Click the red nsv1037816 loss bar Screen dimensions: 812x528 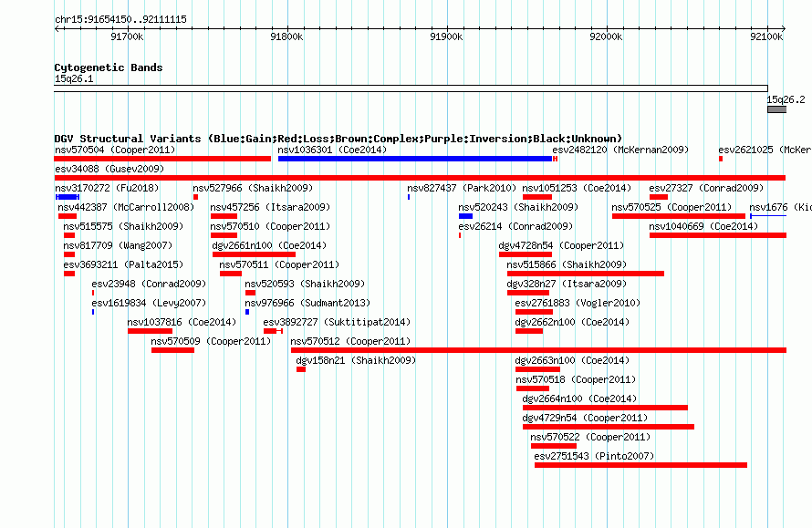[x=151, y=331]
